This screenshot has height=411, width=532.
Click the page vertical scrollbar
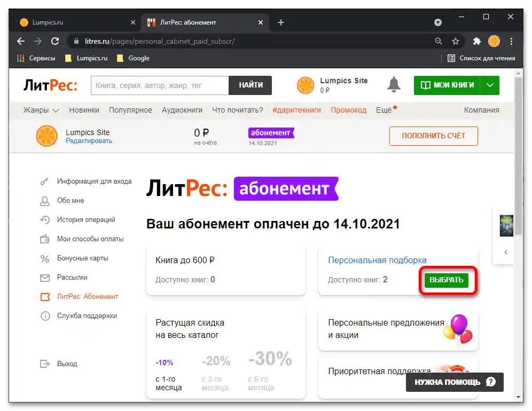pyautogui.click(x=518, y=156)
